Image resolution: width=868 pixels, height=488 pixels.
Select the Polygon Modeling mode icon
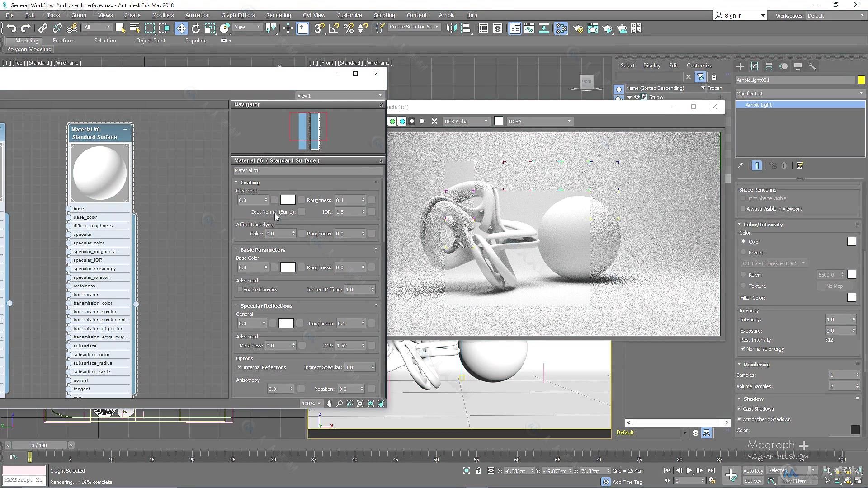coord(30,49)
